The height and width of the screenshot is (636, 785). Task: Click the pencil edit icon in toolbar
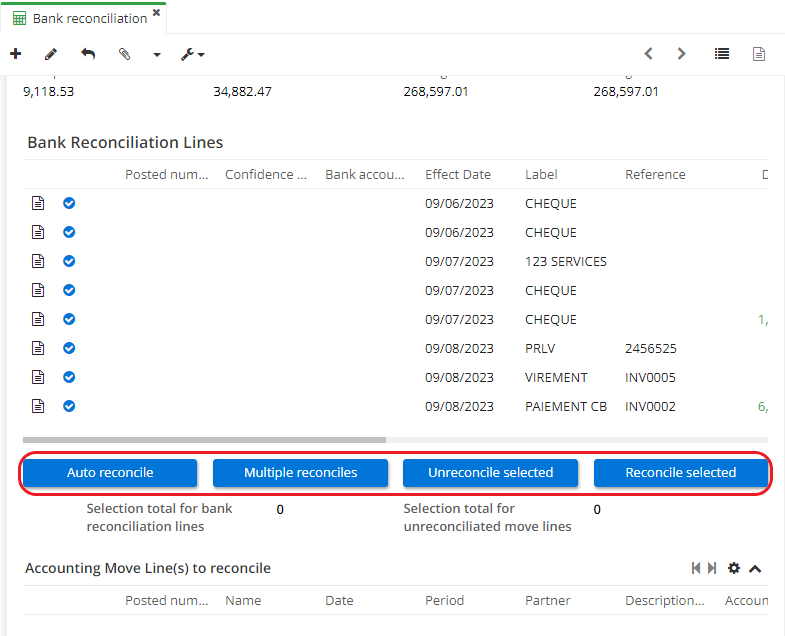[51, 54]
